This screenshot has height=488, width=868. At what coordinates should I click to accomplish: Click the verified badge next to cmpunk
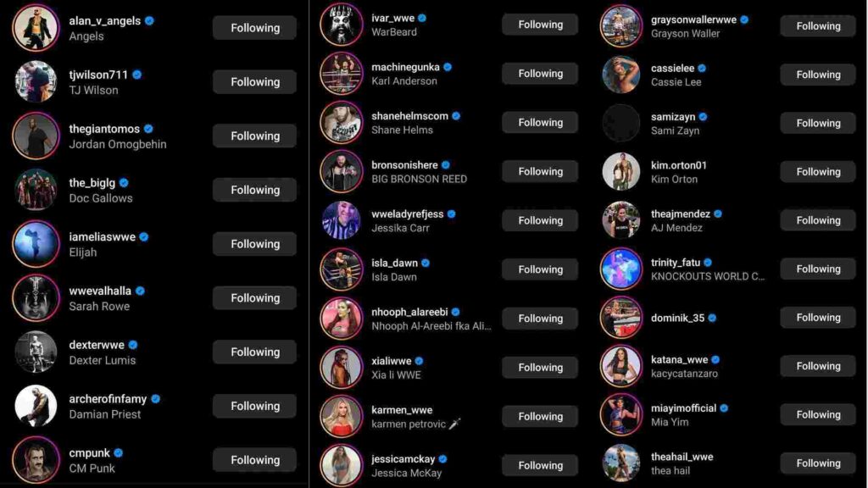[x=119, y=452]
